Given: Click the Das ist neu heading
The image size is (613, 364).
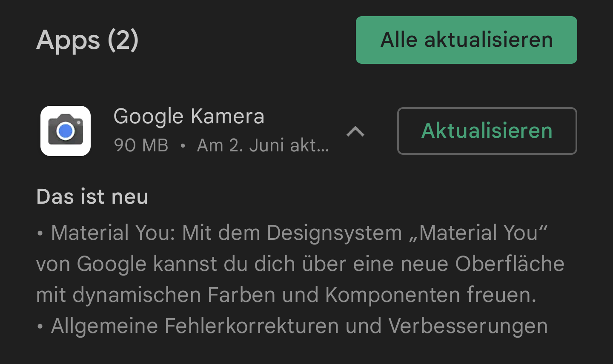Looking at the screenshot, I should tap(92, 196).
